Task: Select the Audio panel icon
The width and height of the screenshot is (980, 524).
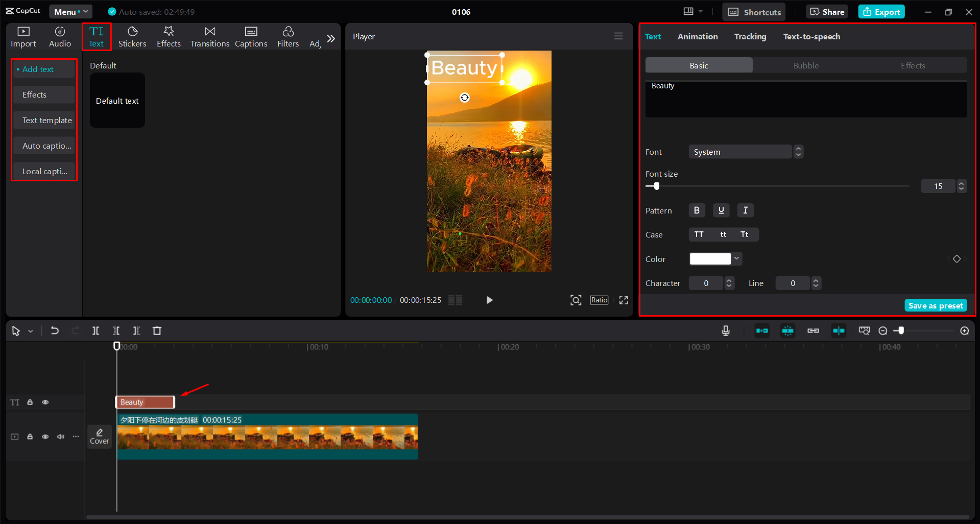Action: pos(59,36)
